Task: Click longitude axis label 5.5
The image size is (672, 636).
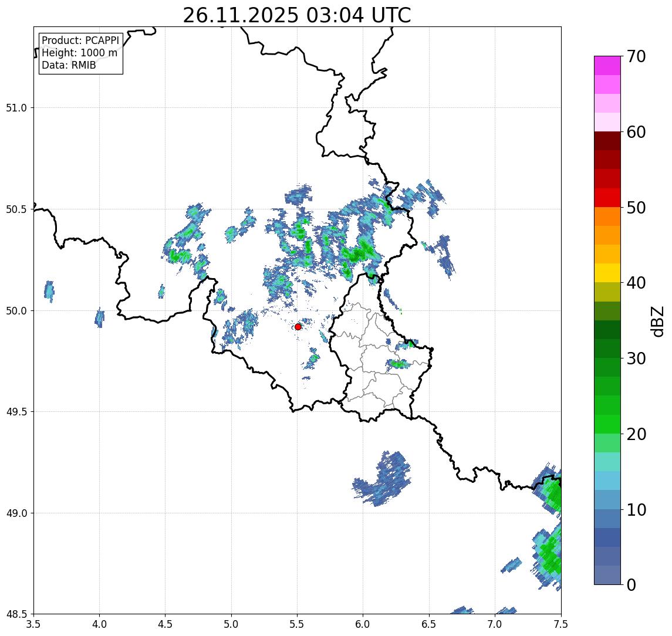Action: point(298,624)
